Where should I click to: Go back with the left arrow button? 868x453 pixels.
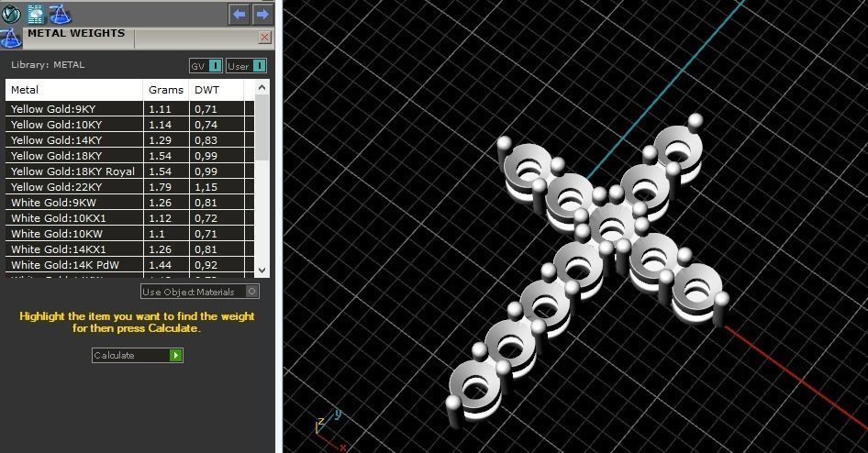[x=239, y=14]
